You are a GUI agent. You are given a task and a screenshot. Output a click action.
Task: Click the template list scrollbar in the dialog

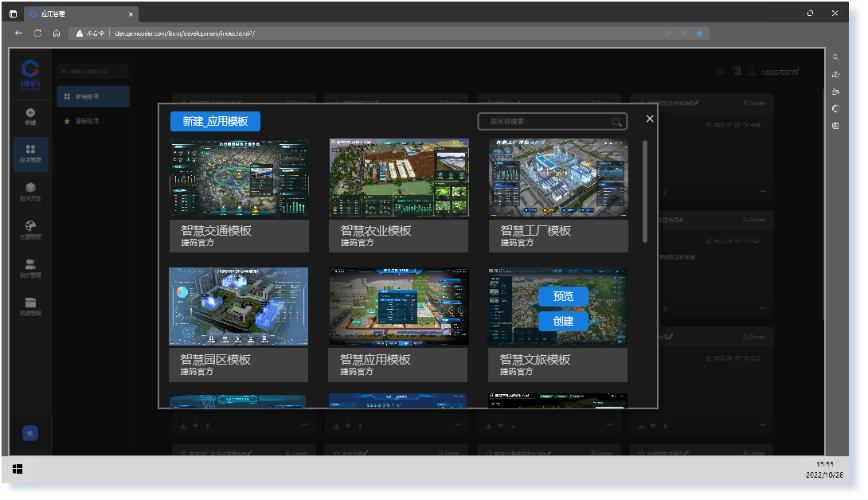point(645,192)
